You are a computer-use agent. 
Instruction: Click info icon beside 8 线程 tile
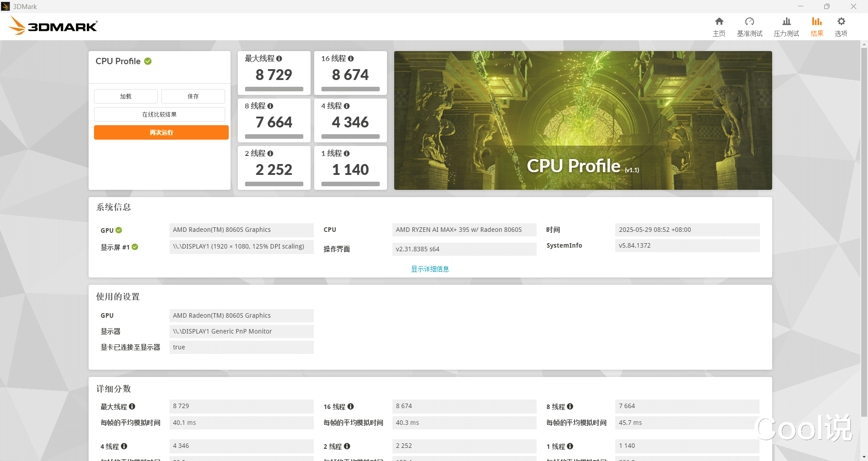[x=270, y=106]
